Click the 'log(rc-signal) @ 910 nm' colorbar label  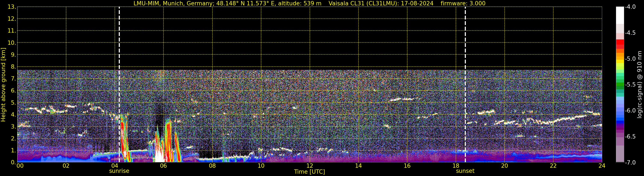pos(640,85)
